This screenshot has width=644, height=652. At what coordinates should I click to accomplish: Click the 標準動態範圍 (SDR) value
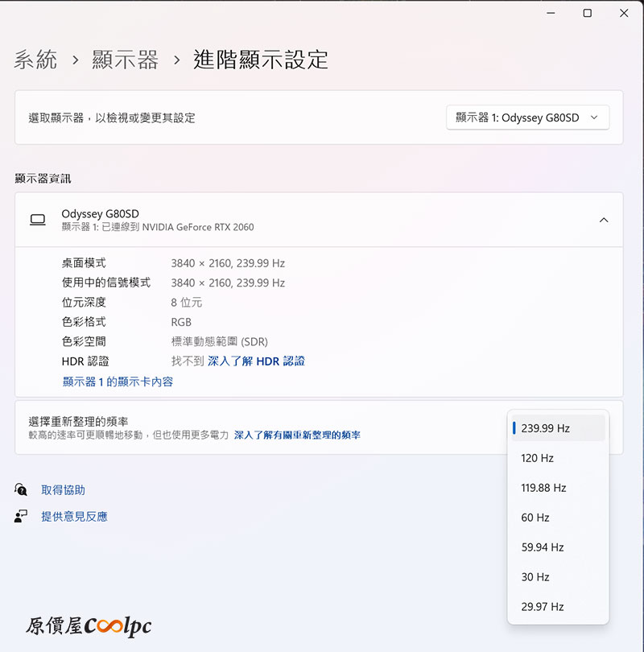coord(220,342)
